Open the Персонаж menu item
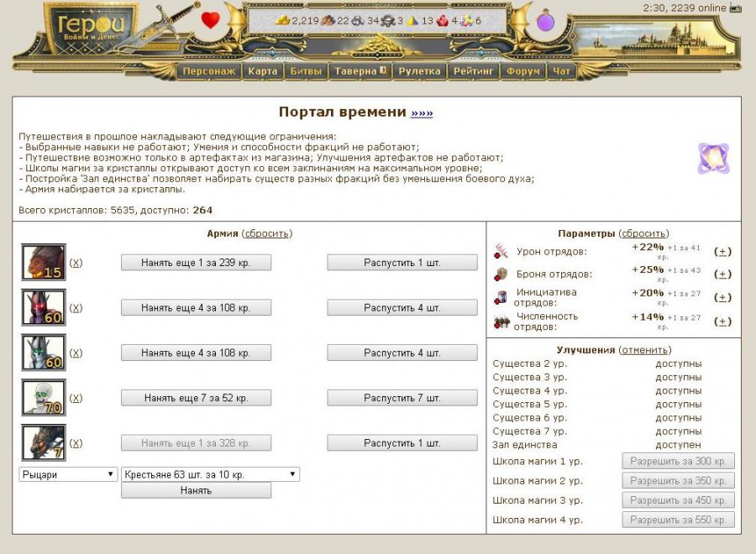This screenshot has width=756, height=554. [208, 71]
